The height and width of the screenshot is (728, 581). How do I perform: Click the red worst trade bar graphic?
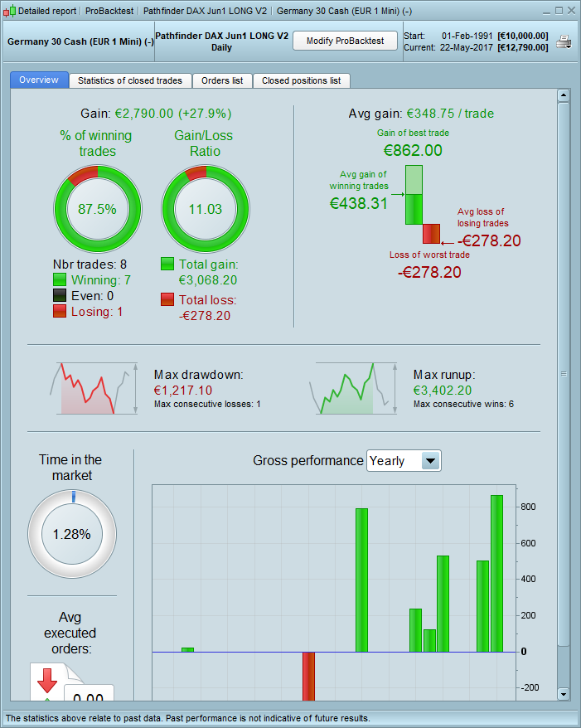431,234
